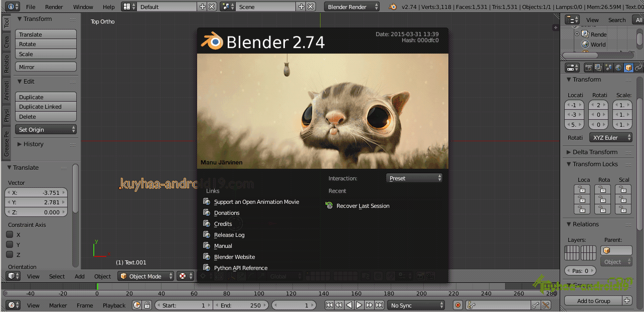The width and height of the screenshot is (644, 312).
Task: Click the Translate button
Action: pos(46,34)
